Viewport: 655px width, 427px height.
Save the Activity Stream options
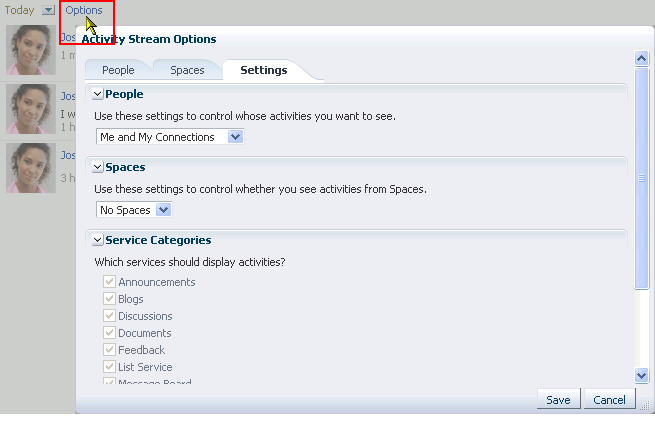tap(558, 400)
